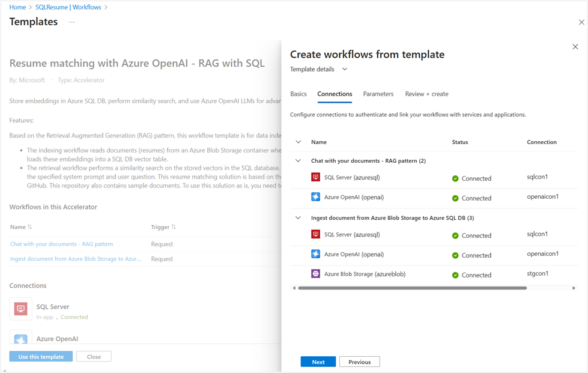The width and height of the screenshot is (588, 373).
Task: Click By: Microsoft publisher label
Action: coord(27,80)
